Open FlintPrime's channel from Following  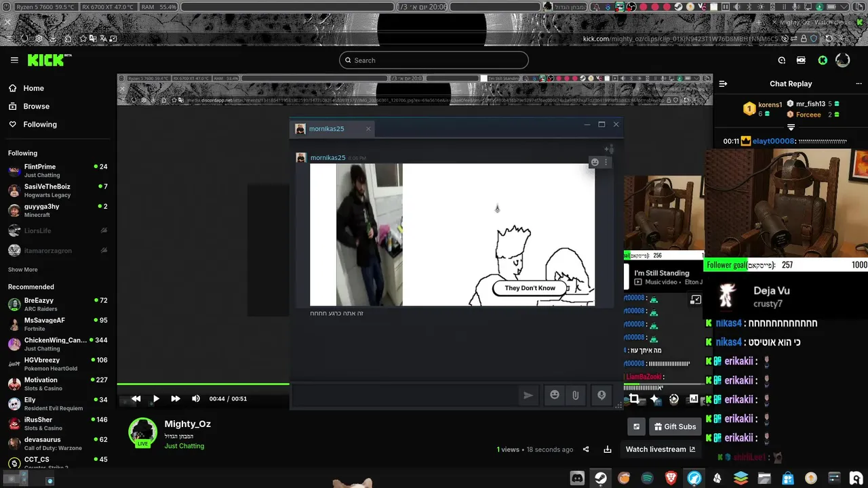point(58,171)
